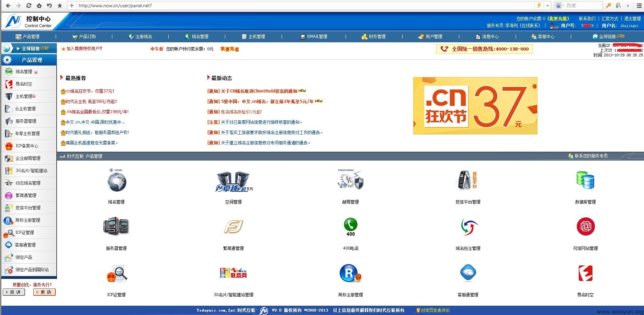Click the browser address bar

(x=306, y=6)
